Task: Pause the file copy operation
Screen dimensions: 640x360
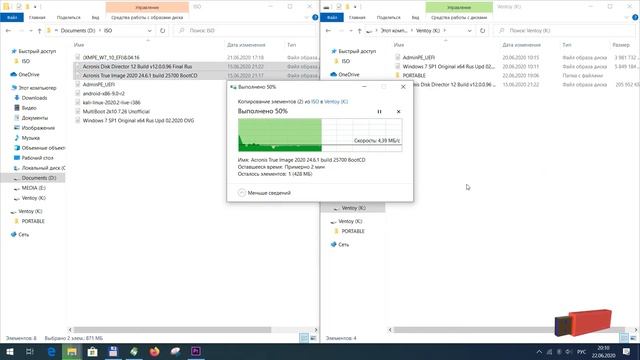Action: click(x=379, y=111)
